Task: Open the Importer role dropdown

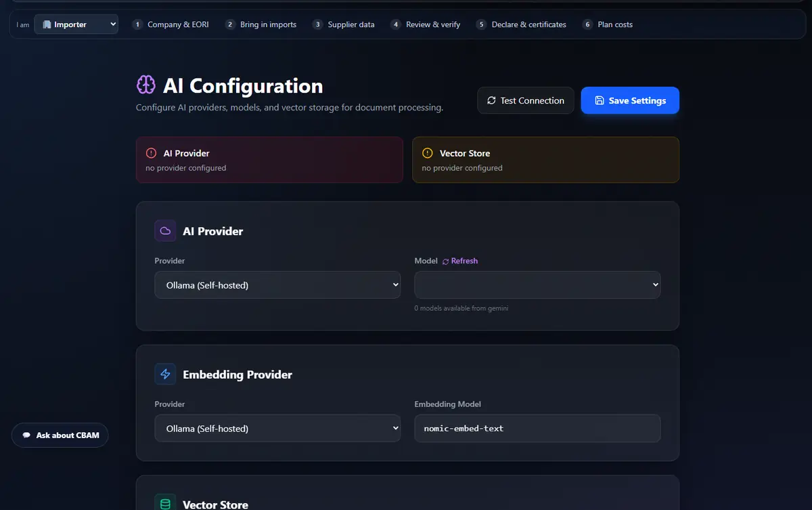Action: (76, 24)
